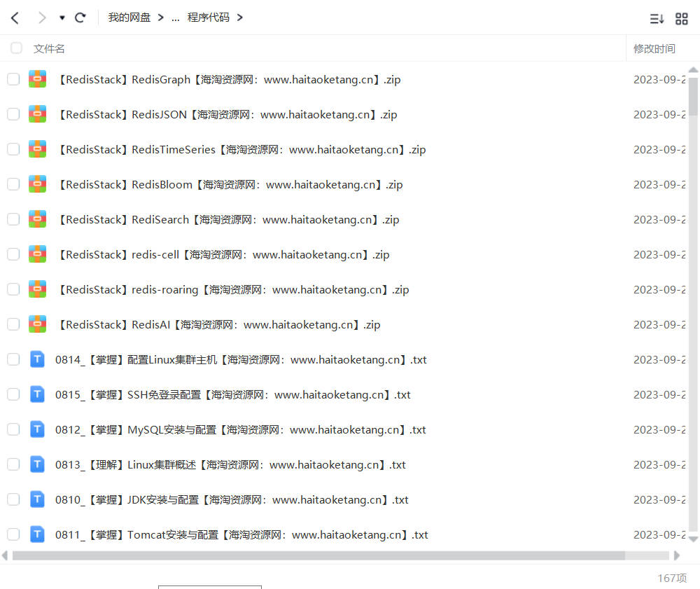This screenshot has width=700, height=589.
Task: Open navigation history dropdown triangle
Action: (62, 18)
